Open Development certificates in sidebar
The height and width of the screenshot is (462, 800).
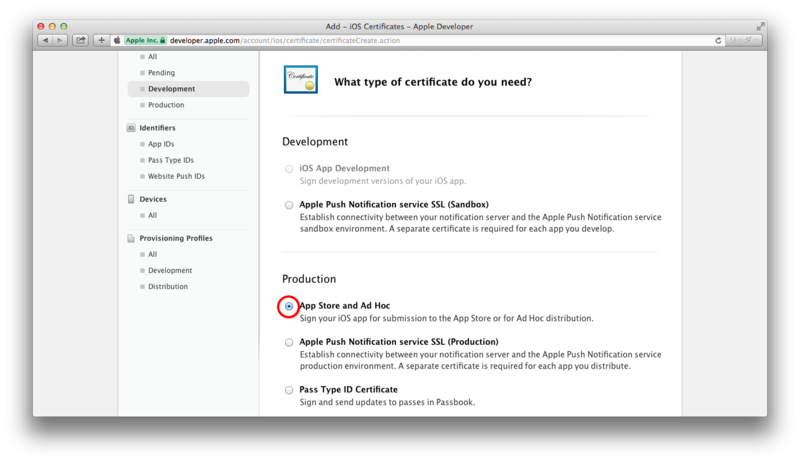[188, 89]
